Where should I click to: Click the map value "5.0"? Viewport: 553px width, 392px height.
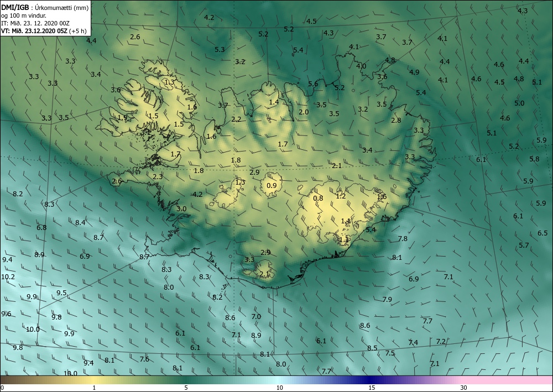[519, 103]
